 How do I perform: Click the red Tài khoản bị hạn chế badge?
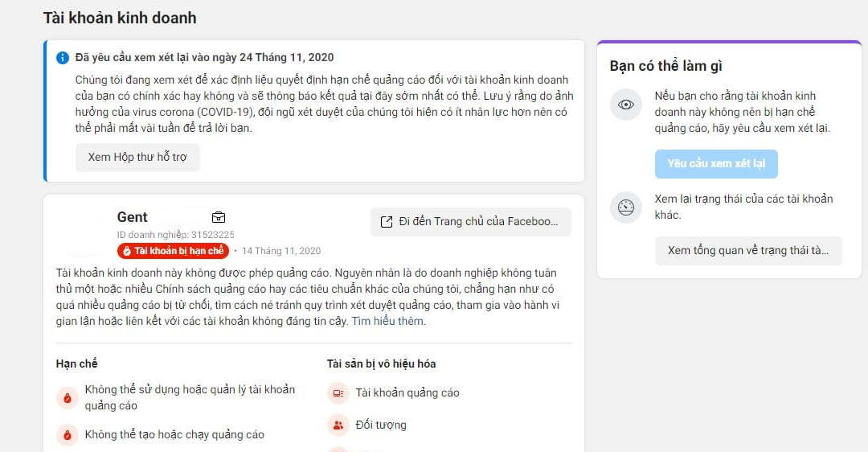(173, 251)
